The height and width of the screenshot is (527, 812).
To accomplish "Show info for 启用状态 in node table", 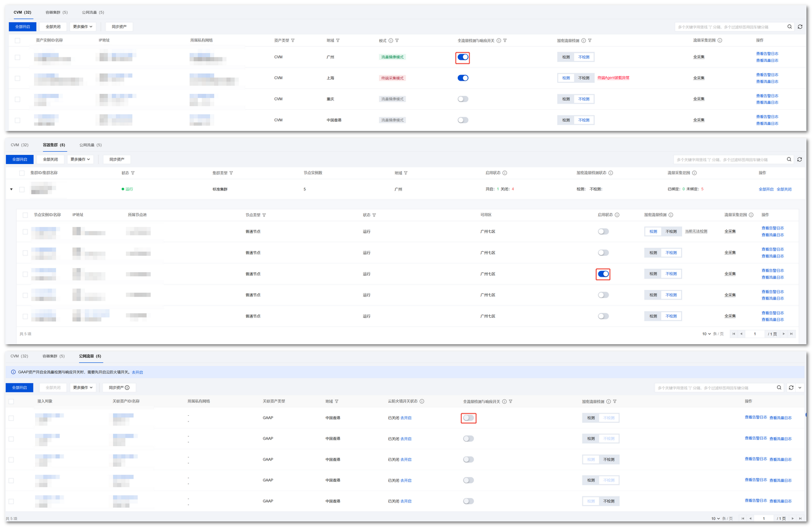I will click(617, 215).
